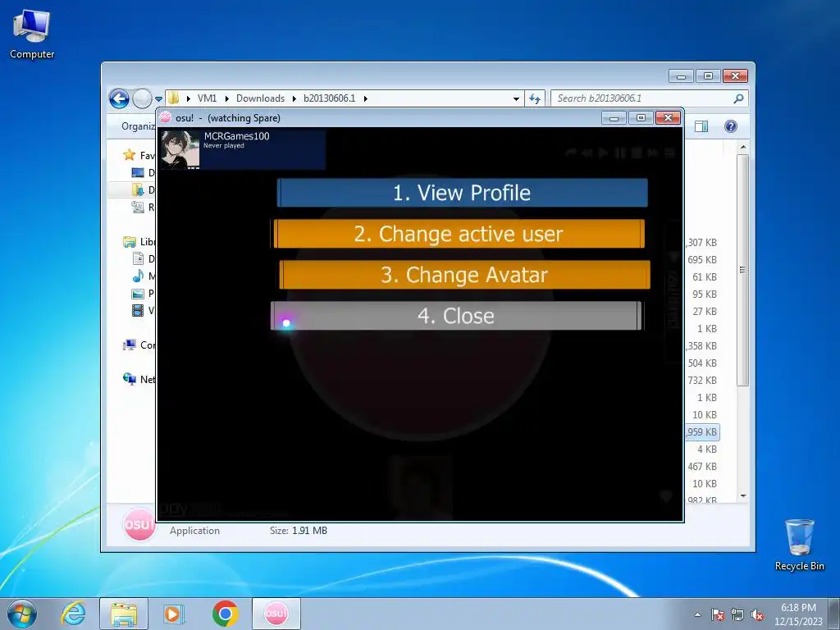
Task: Select the file sized 4 KB
Action: [x=706, y=450]
